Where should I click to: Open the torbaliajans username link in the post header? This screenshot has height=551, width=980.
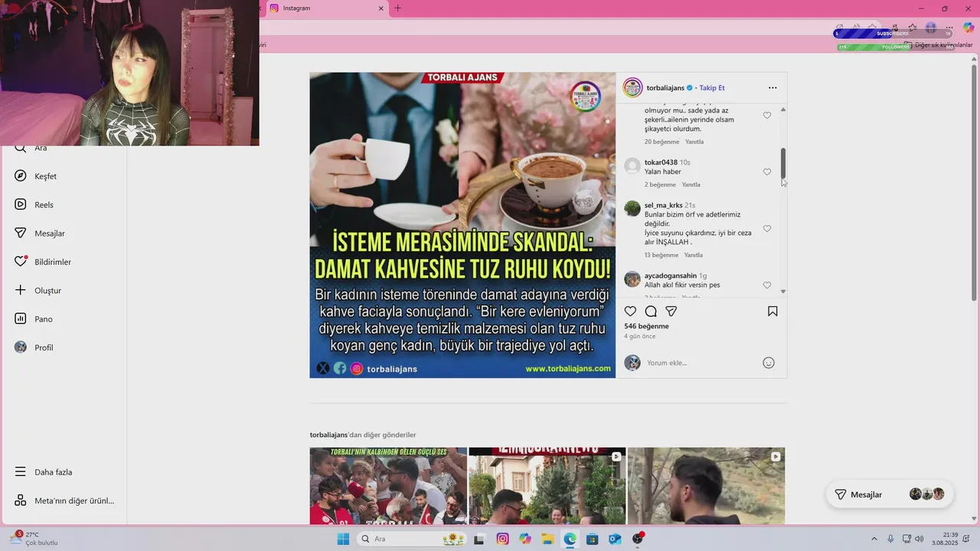(665, 88)
